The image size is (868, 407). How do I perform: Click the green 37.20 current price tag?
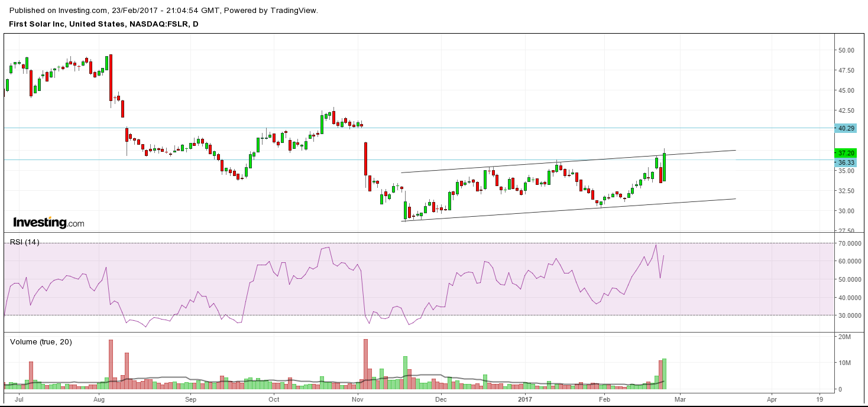click(x=847, y=152)
